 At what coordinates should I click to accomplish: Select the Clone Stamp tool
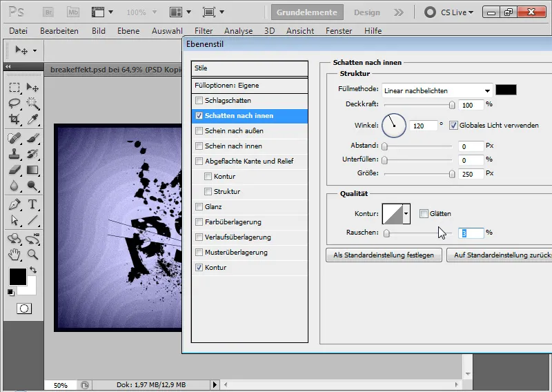(14, 154)
